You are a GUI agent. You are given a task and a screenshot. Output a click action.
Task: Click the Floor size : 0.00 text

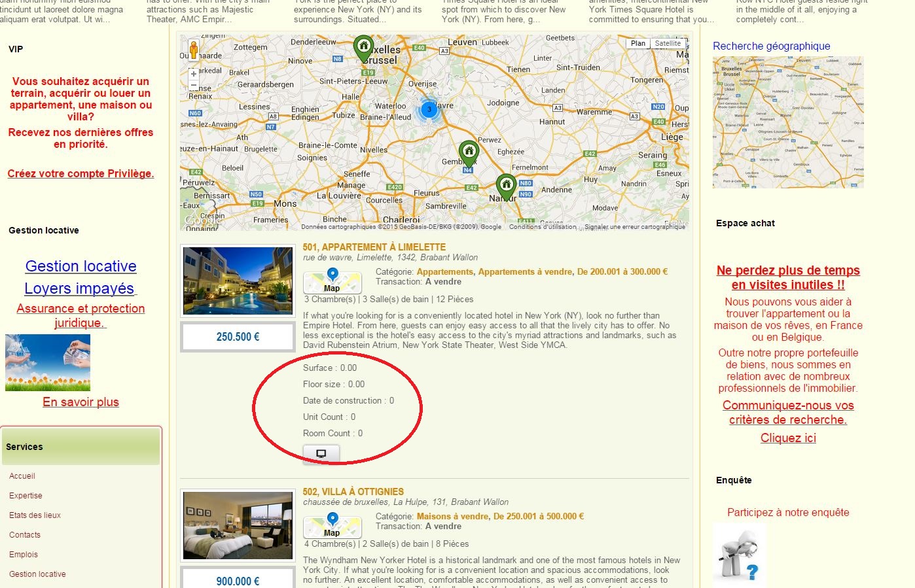click(x=334, y=385)
